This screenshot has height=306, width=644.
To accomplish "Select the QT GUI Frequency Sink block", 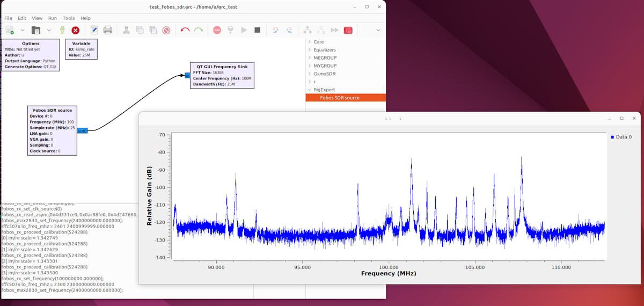I will (222, 75).
